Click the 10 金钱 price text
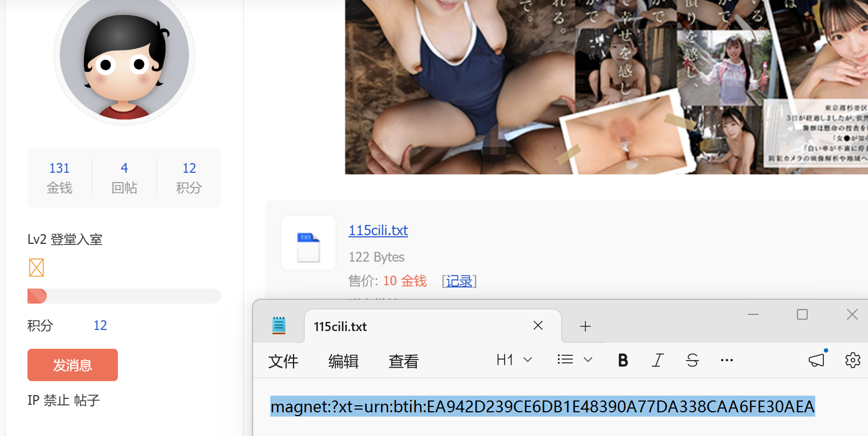Screen dimensions: 868x436 (x=405, y=281)
